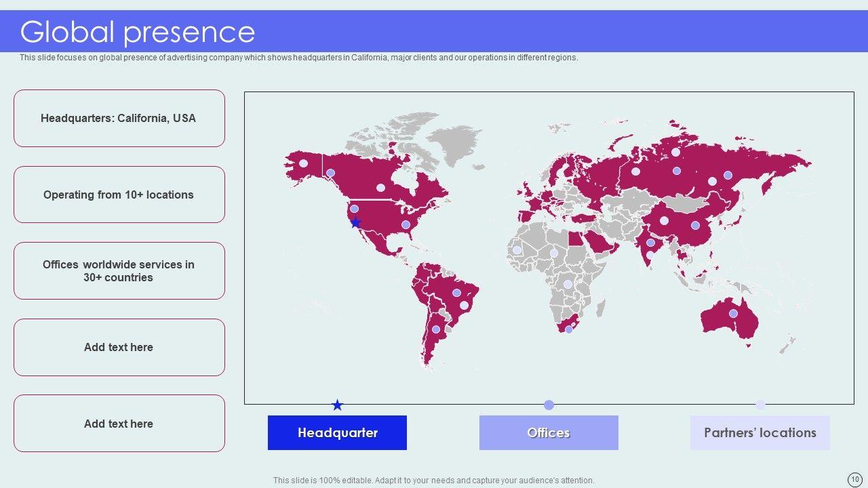Click the bottom-most 'Add text here' box

[x=119, y=424]
